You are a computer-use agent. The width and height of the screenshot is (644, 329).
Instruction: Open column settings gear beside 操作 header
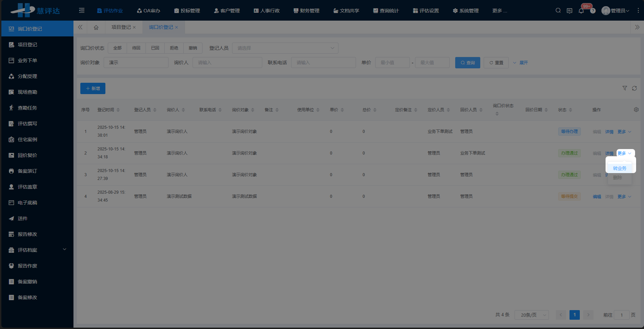pyautogui.click(x=636, y=109)
